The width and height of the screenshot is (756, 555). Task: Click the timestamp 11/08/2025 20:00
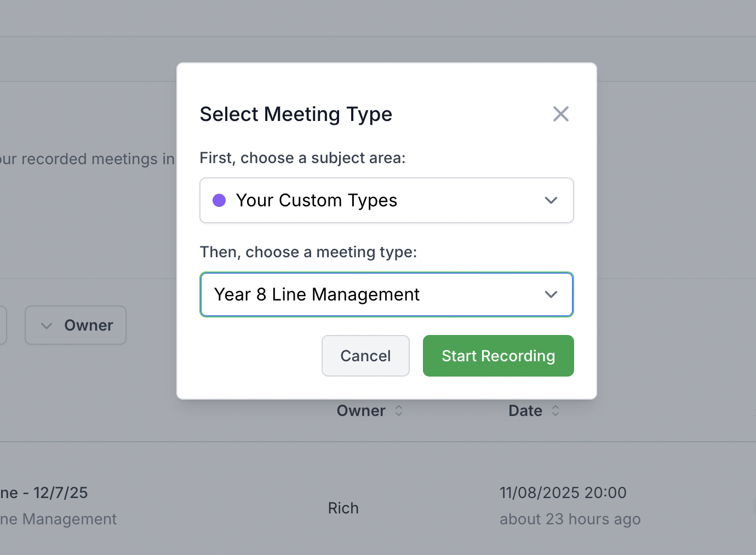(x=563, y=492)
